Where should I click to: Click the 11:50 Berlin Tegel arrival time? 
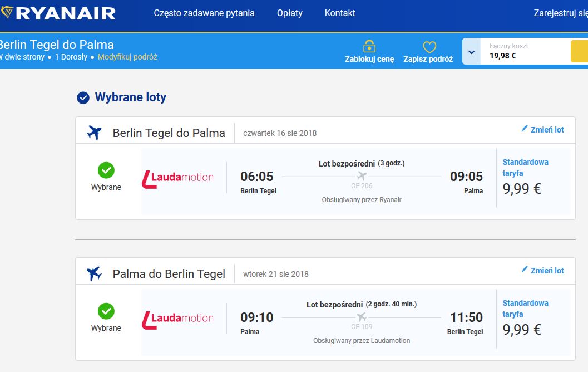(x=467, y=317)
